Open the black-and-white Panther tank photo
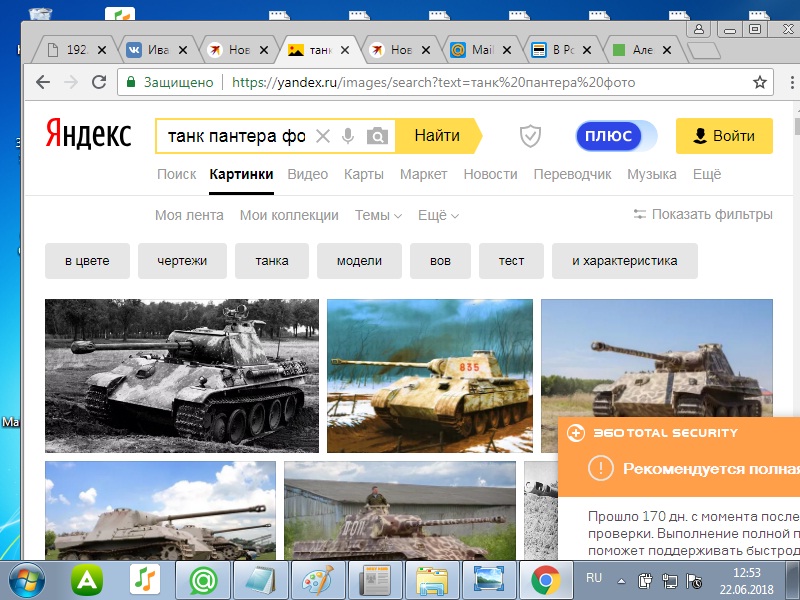Image resolution: width=800 pixels, height=600 pixels. tap(182, 376)
